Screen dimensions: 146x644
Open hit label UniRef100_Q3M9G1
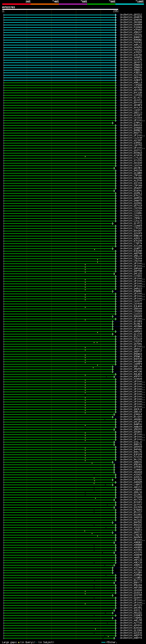tap(131, 143)
